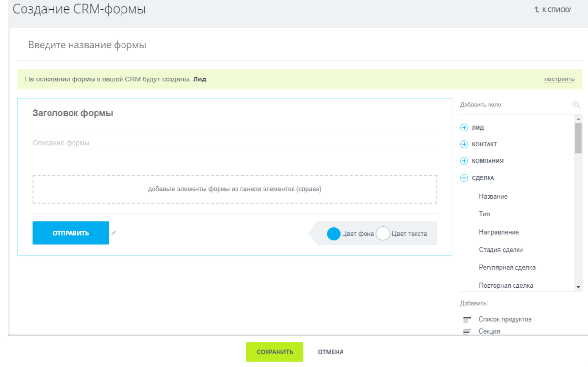Collapse the СДЕЛКА field group
Screen dimensions: 588x367
464,178
